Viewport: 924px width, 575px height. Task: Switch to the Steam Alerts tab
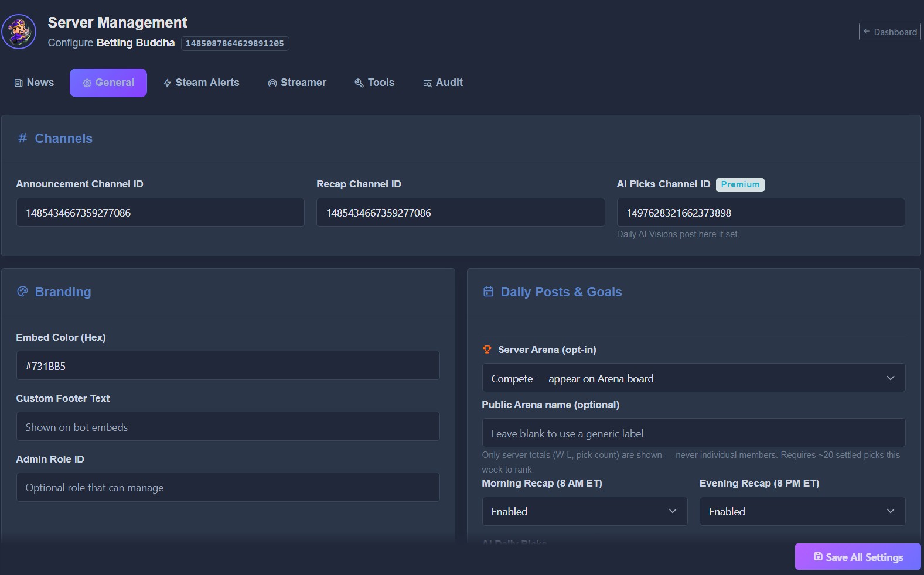pyautogui.click(x=201, y=83)
